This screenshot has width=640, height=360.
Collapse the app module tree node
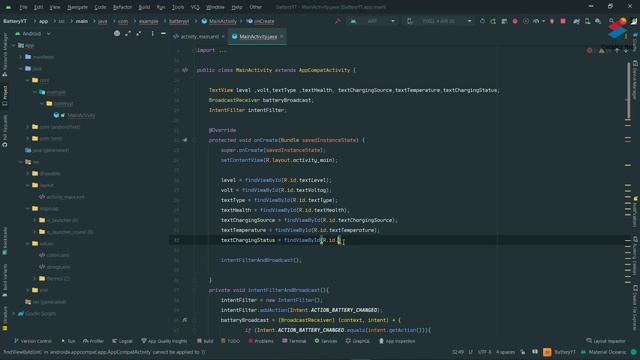[14, 45]
